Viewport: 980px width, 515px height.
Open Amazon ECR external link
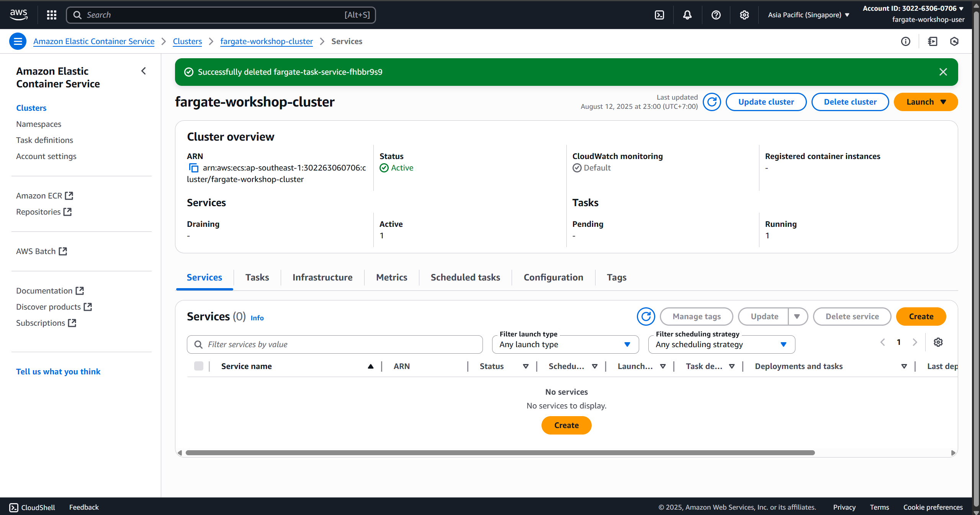tap(44, 196)
